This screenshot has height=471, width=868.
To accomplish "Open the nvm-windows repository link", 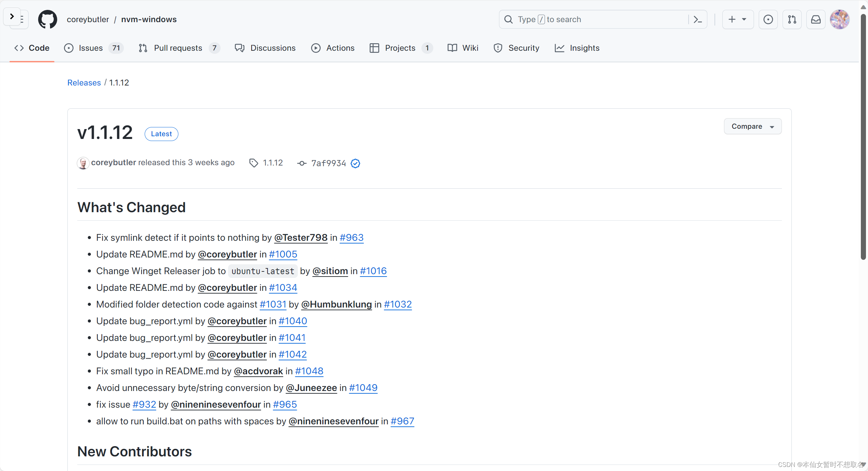I will tap(149, 19).
